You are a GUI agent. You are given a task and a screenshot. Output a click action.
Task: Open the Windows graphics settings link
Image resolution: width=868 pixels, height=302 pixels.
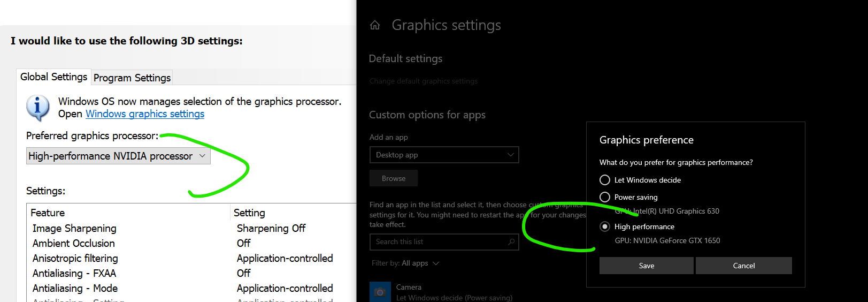coord(145,114)
